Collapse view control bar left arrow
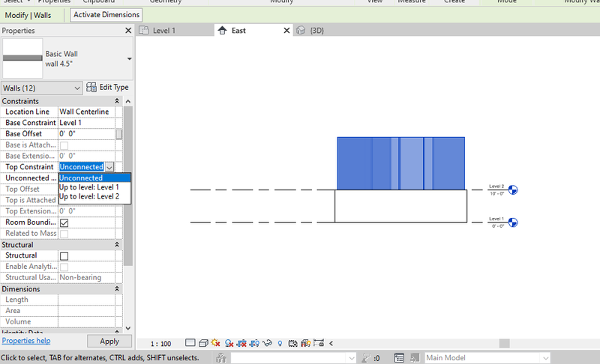The height and width of the screenshot is (364, 600). point(331,343)
